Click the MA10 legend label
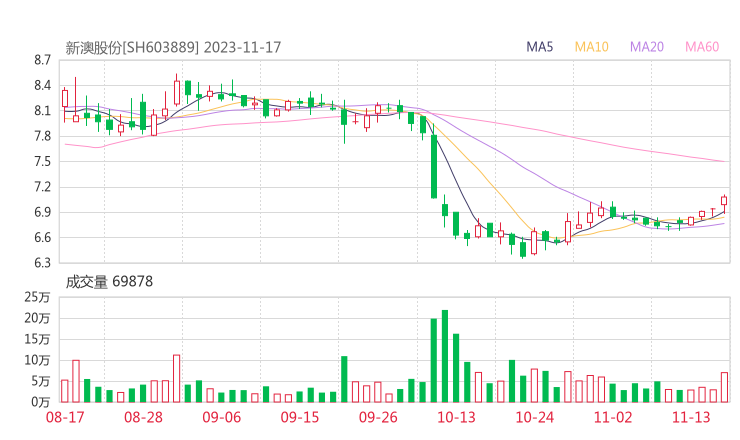740x440 pixels. (x=591, y=47)
